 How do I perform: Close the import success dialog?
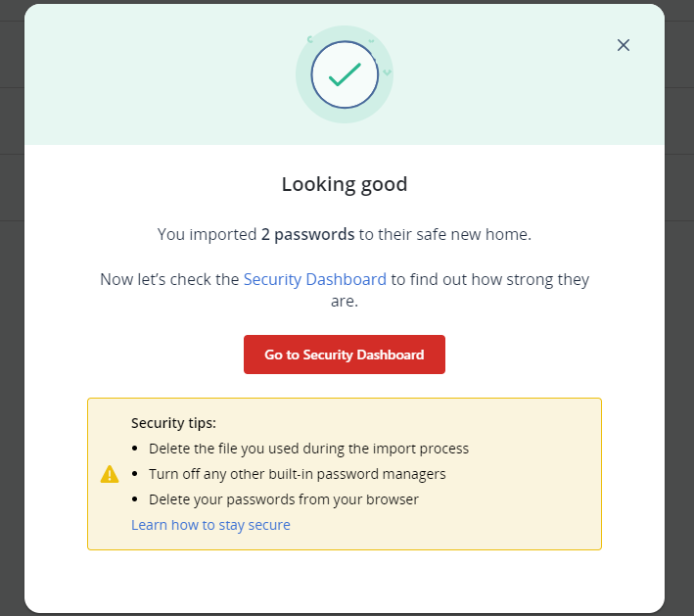pos(624,45)
